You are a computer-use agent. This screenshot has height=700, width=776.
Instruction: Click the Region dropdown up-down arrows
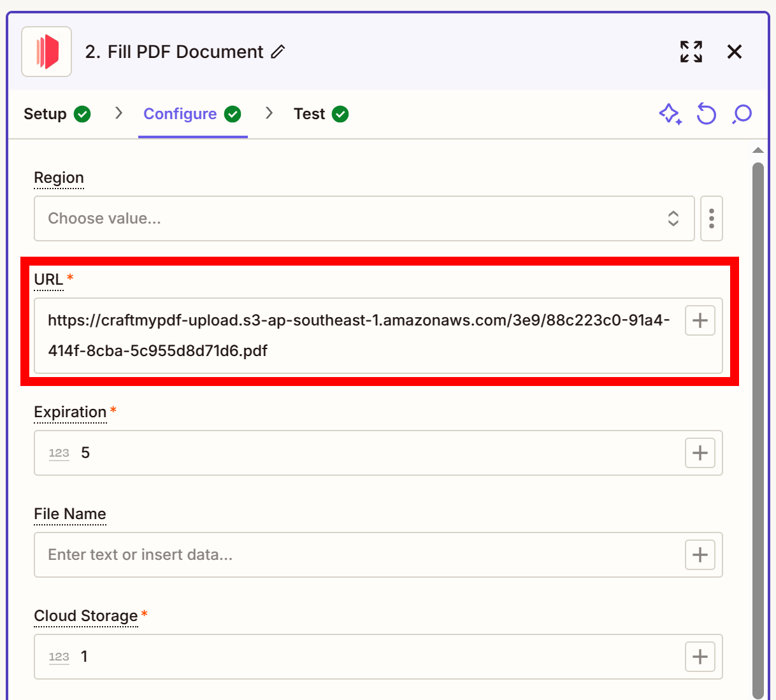[x=673, y=218]
